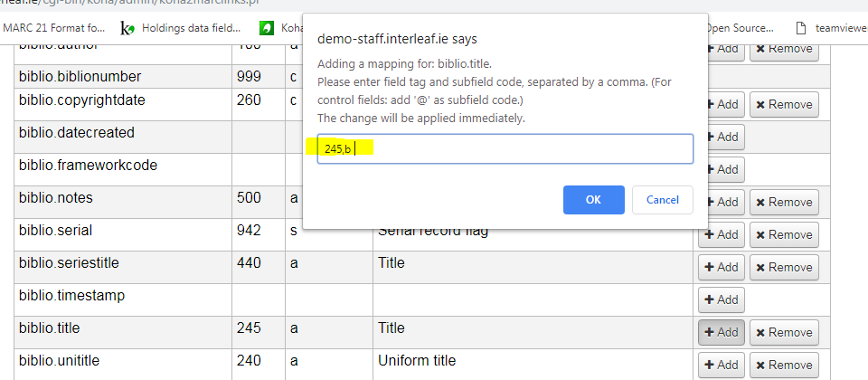
Task: Click the green Koha bookmark icon
Action: pos(267,28)
